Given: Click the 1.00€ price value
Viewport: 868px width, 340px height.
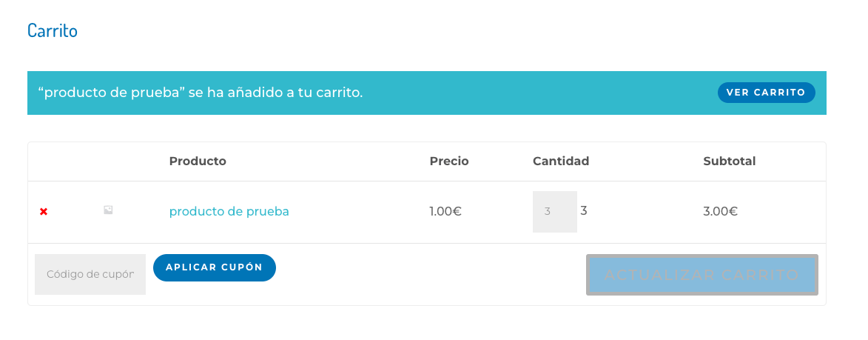Looking at the screenshot, I should coord(445,211).
